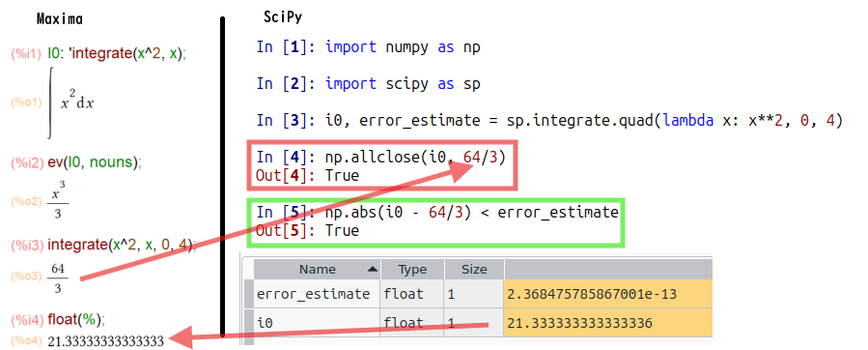Screen dimensions: 868x350
Task: Click the Out[5] True result
Action: (307, 230)
